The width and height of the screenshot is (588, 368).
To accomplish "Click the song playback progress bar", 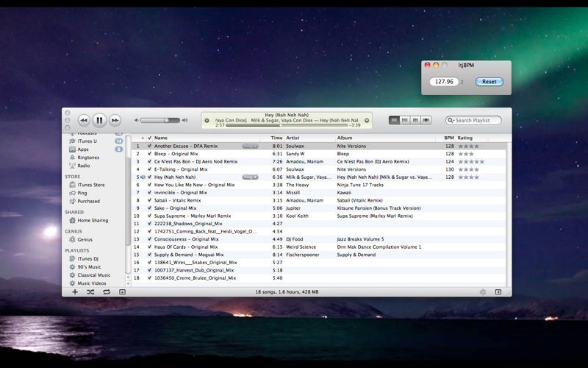I will pos(287,125).
